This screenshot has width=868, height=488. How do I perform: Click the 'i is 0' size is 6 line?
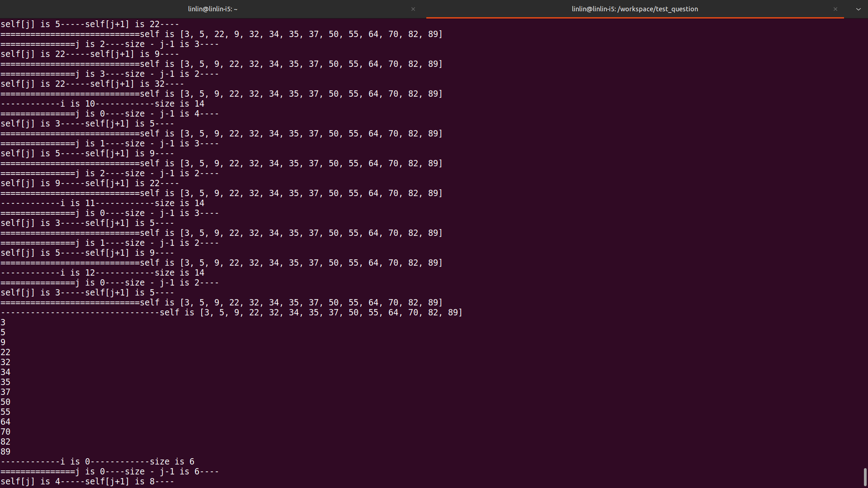click(97, 462)
